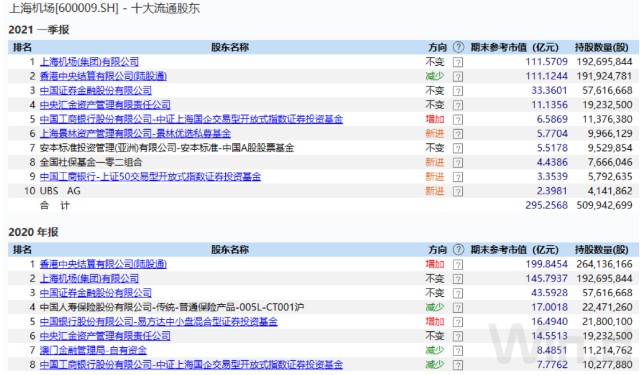Select the 全国社保基金一零二组合 name
This screenshot has height=375, width=640.
point(91,162)
